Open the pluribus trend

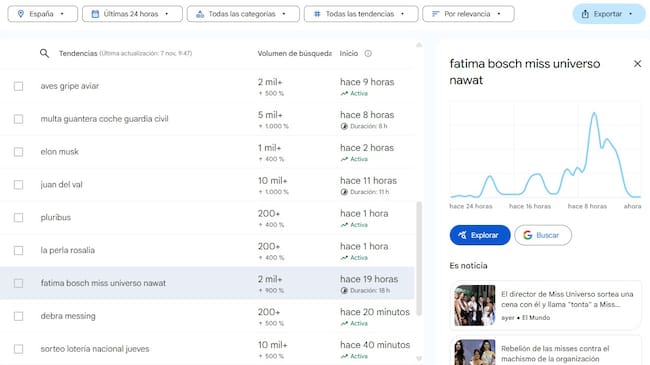coord(56,217)
